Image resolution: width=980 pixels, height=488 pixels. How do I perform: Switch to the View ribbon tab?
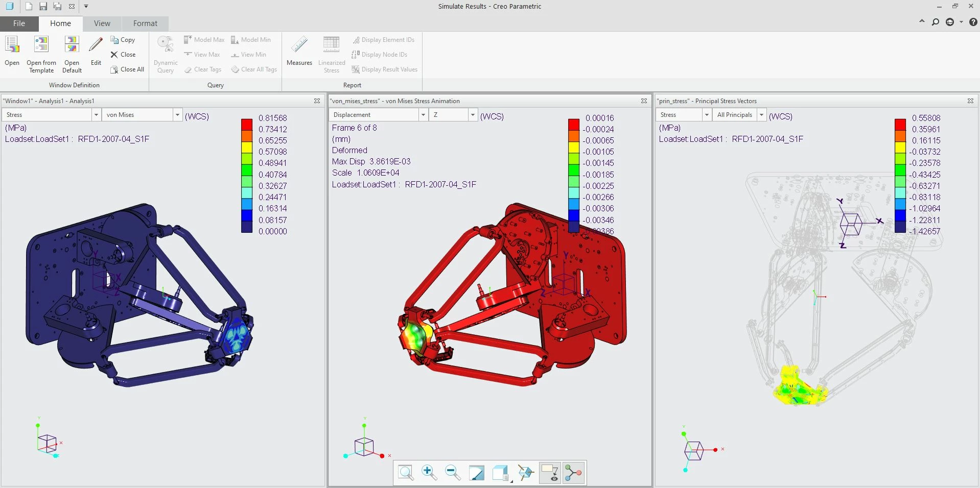click(x=102, y=23)
